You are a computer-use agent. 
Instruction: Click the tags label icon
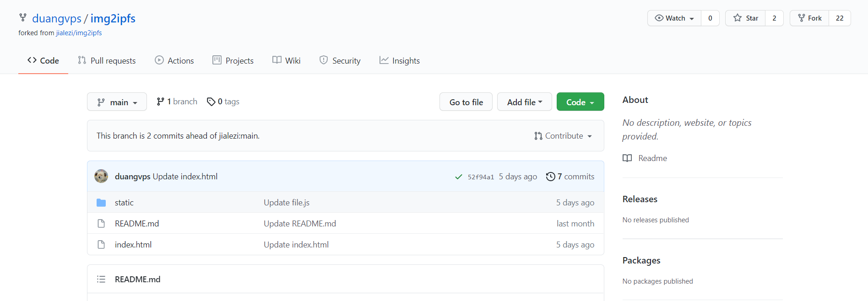point(211,102)
